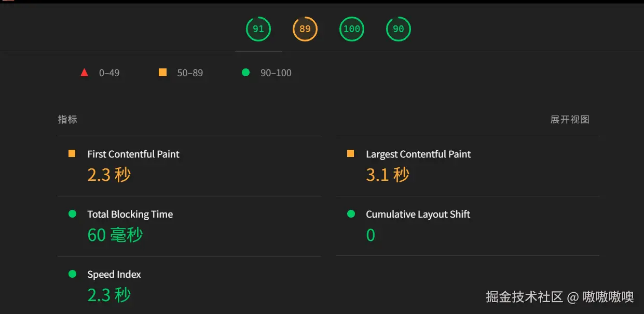The width and height of the screenshot is (644, 314).
Task: Click the green dot beside Speed Index
Action: (x=72, y=274)
